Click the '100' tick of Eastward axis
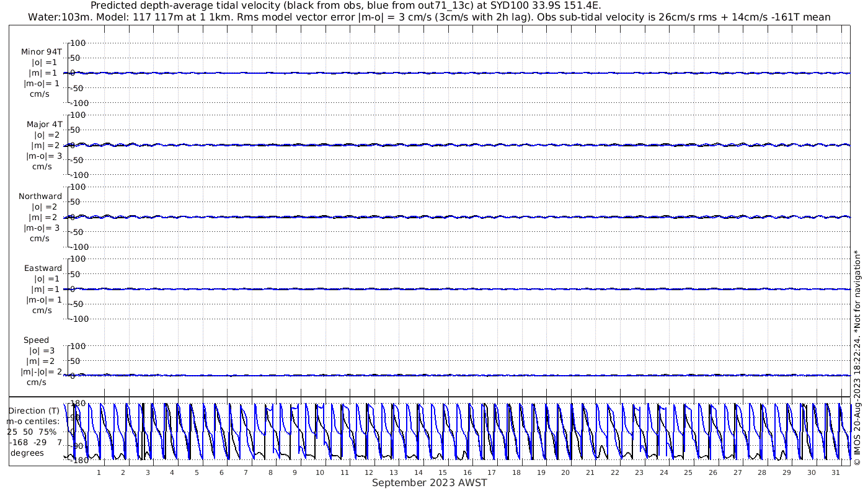This screenshot has width=868, height=496. click(x=78, y=259)
